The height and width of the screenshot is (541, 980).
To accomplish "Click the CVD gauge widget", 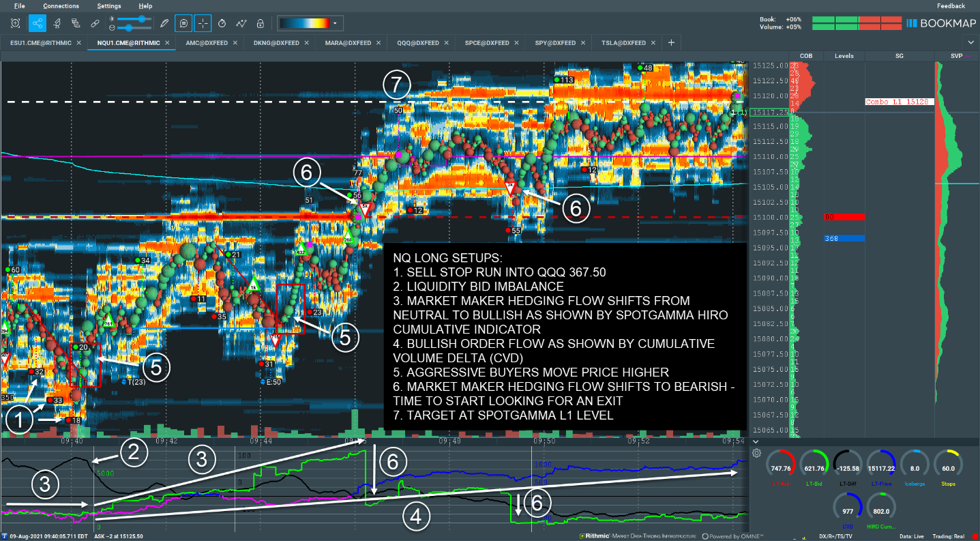I will (848, 512).
